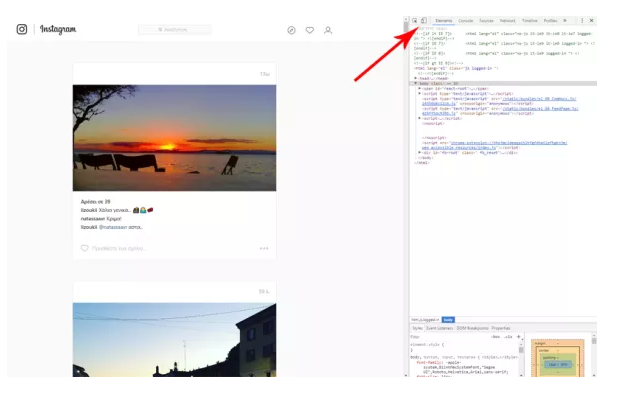Click the Instagram camera logo icon
The height and width of the screenshot is (394, 622).
pyautogui.click(x=22, y=29)
